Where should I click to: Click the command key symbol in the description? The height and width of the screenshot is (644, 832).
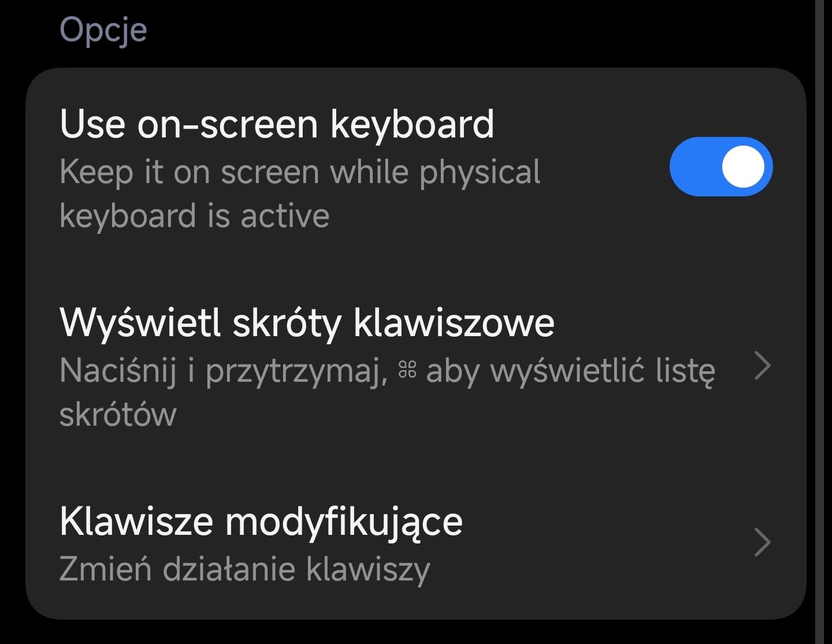(x=407, y=370)
